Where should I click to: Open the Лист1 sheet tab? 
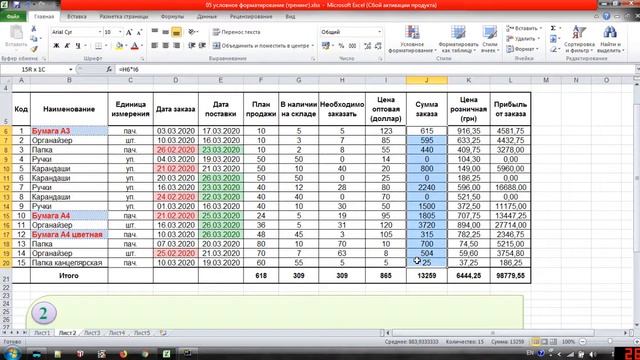click(42, 333)
